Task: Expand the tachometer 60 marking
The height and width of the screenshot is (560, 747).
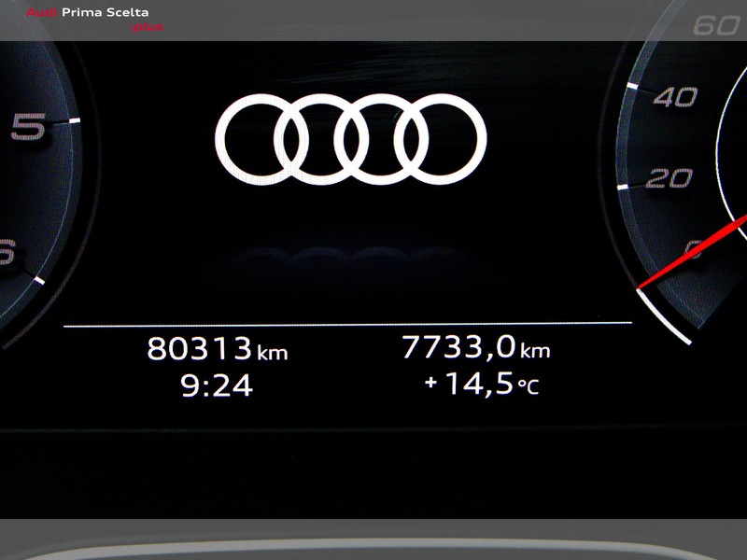Action: 716,26
